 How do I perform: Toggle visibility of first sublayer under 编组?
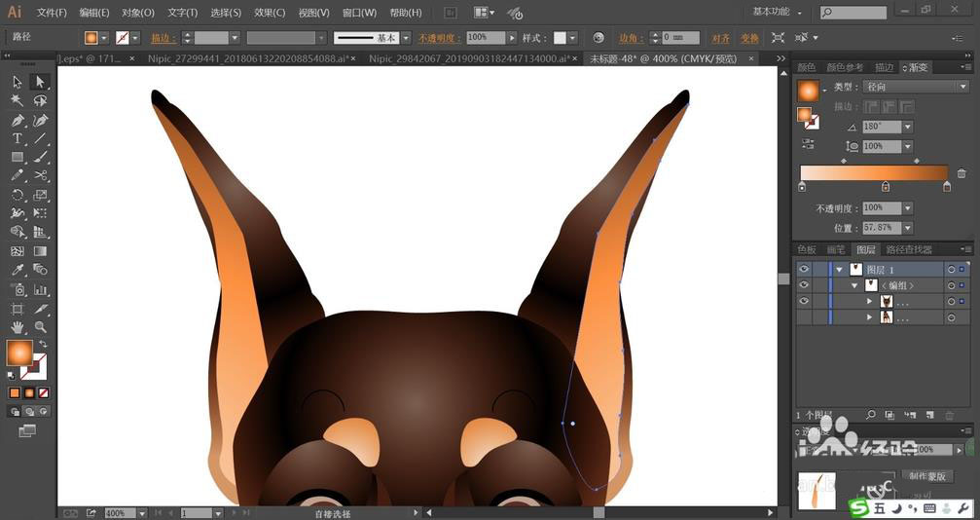pyautogui.click(x=804, y=301)
